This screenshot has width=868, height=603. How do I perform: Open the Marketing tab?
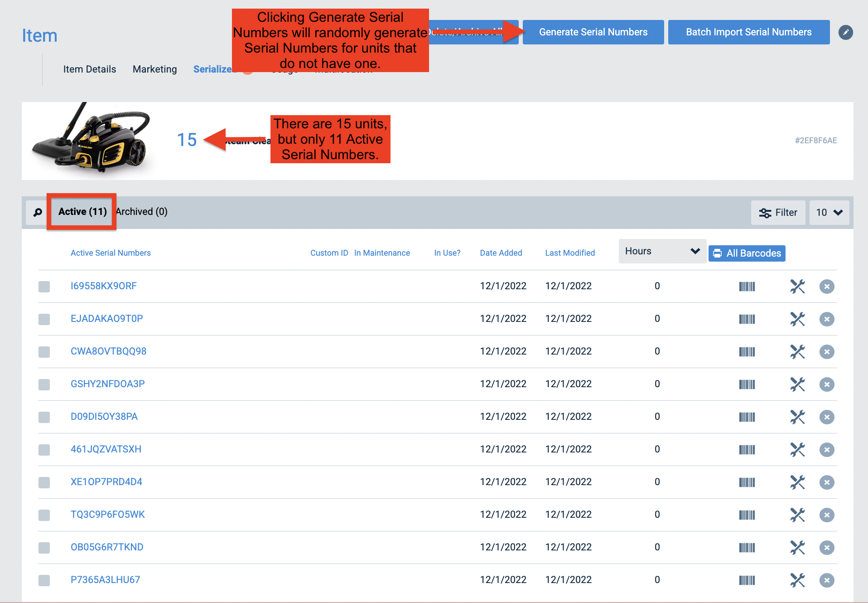point(155,69)
